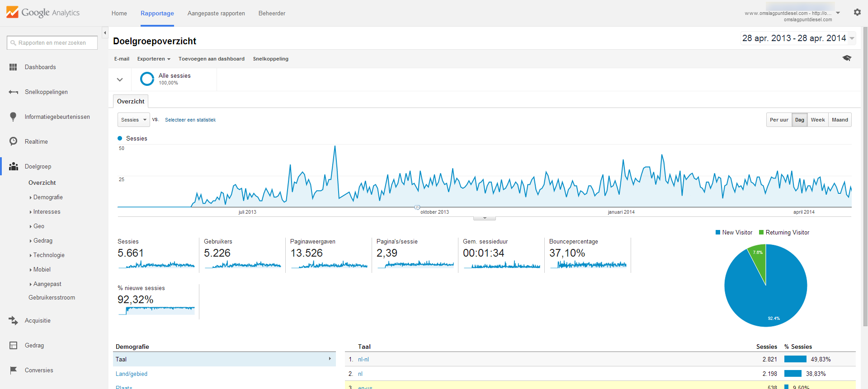The image size is (868, 389).
Task: Open Overzicht in the Doelgroep menu
Action: [42, 183]
